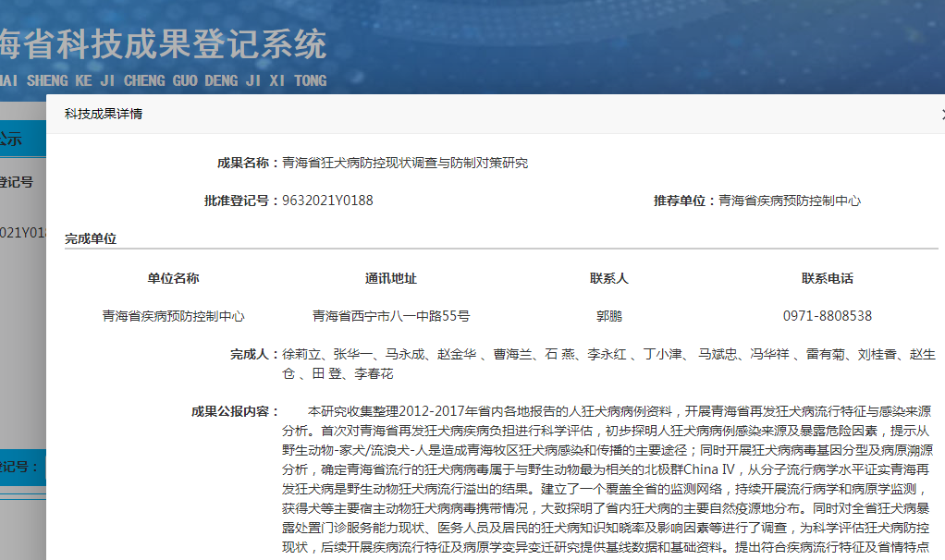Click the 科技成果详情 dialog title

pos(103,114)
